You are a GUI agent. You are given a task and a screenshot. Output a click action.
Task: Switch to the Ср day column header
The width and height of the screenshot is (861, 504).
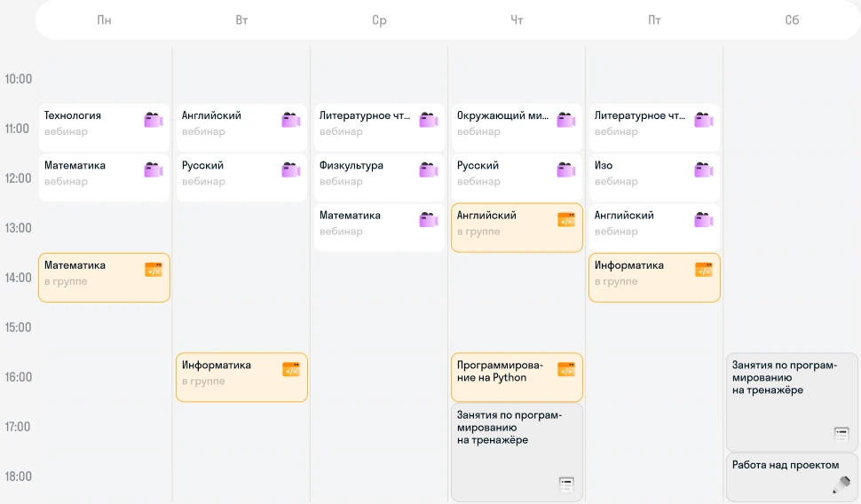point(379,20)
